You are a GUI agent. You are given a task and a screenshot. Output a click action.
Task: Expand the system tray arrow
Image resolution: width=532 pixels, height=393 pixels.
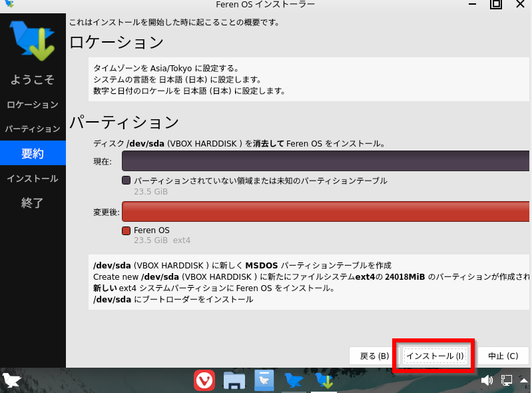(524, 380)
